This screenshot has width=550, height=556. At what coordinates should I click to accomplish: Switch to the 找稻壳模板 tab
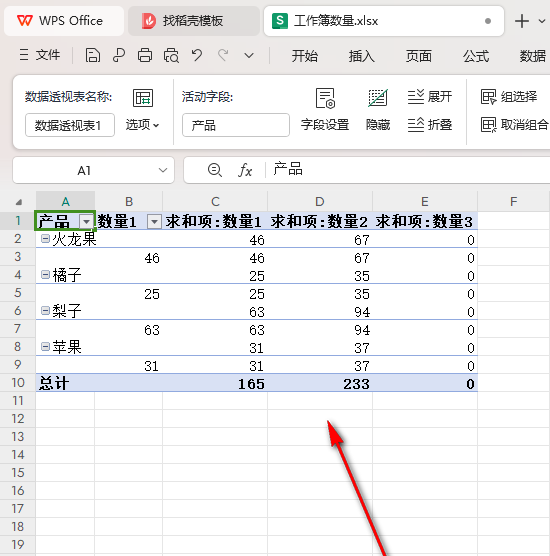click(x=194, y=21)
